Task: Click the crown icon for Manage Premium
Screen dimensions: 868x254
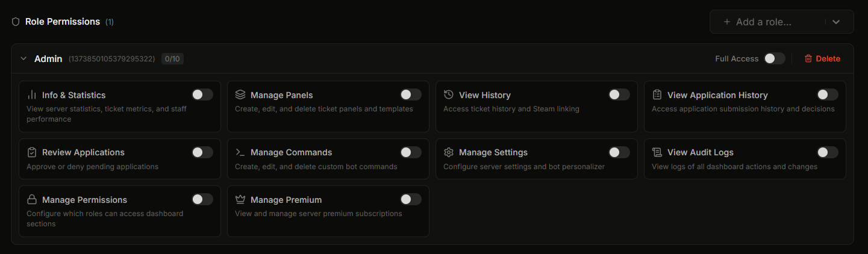Action: tap(240, 200)
